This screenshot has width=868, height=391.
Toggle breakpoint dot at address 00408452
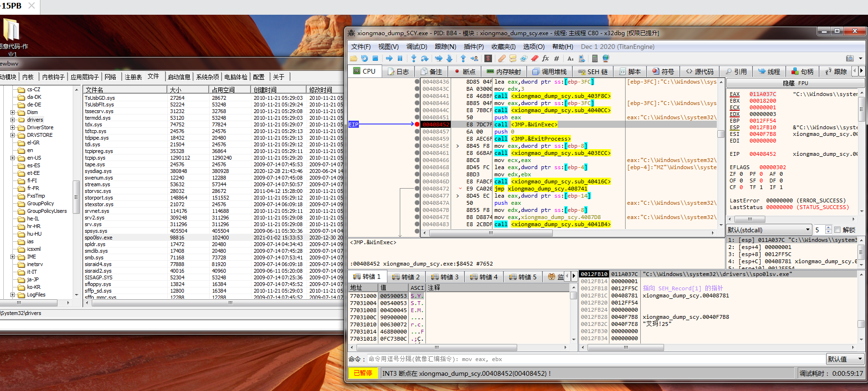(417, 124)
